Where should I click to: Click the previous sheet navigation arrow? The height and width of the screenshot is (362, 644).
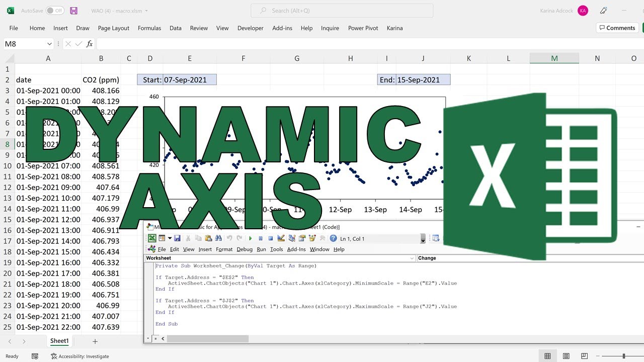click(x=9, y=341)
